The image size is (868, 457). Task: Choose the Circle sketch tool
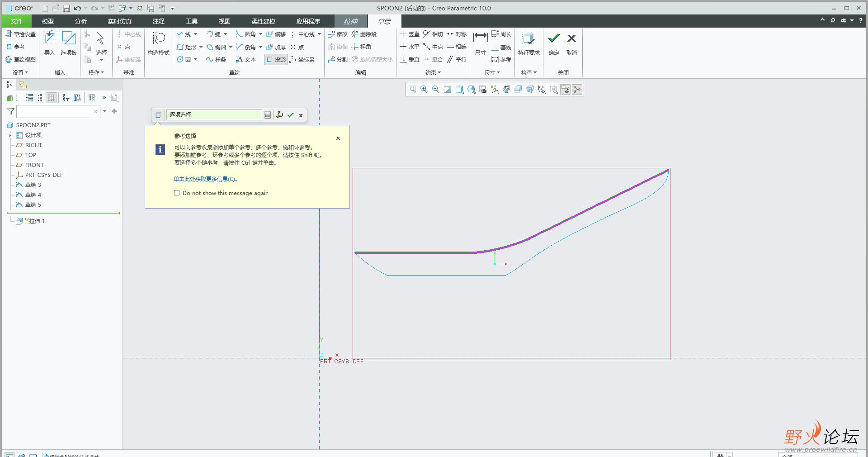184,59
